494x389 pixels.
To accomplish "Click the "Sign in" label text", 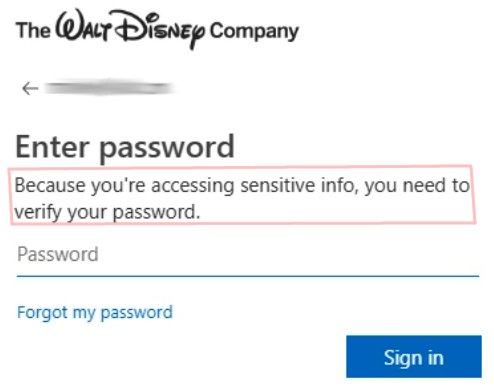I will coord(414,359).
